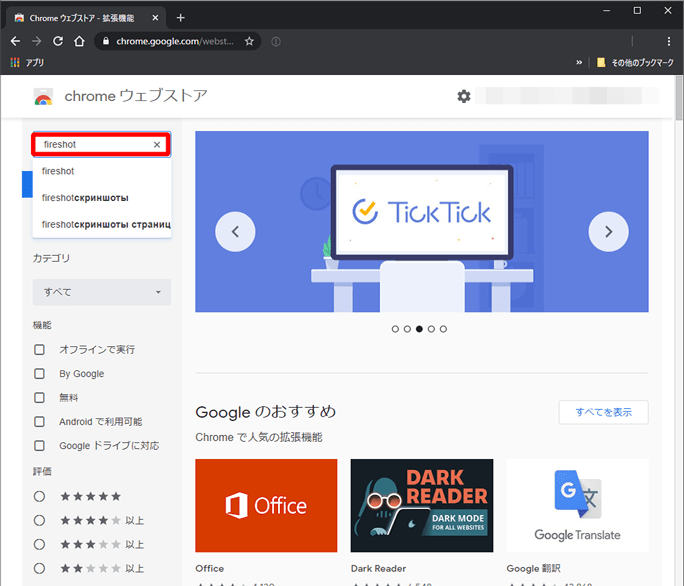Click the Google 翻訳 title link

coord(534,569)
